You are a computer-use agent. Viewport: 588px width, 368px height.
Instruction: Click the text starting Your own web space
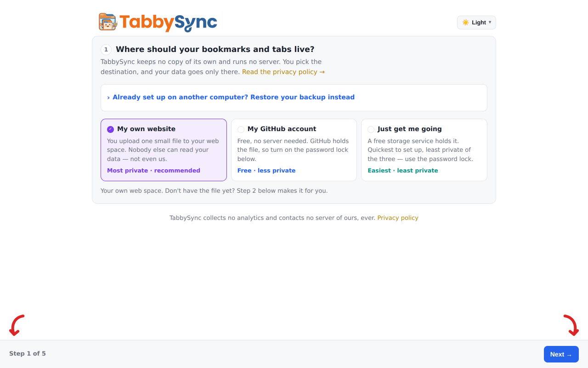pyautogui.click(x=214, y=190)
